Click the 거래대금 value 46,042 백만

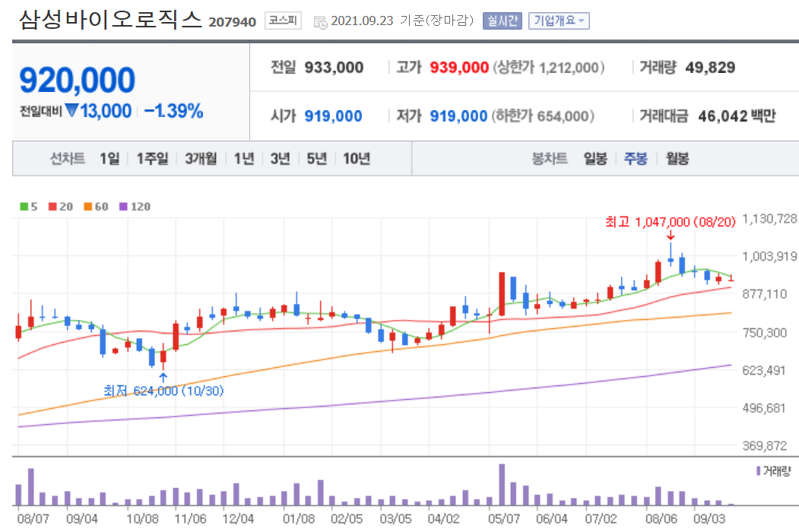click(737, 116)
